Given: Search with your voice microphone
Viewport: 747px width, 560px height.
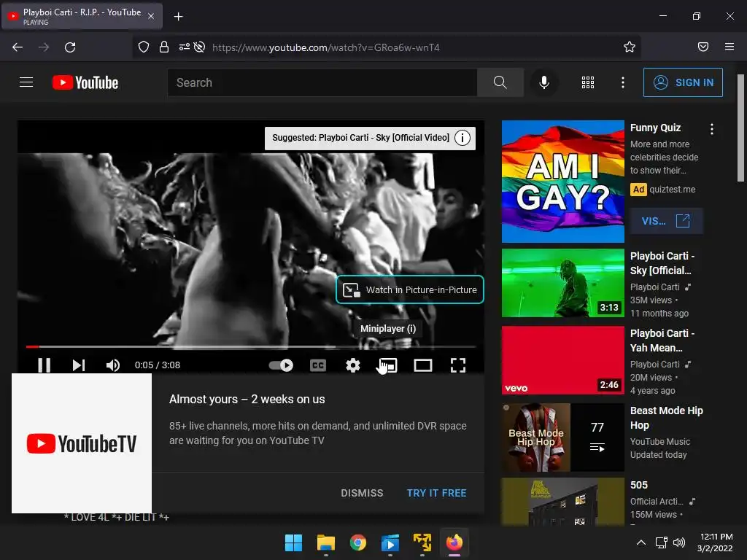Looking at the screenshot, I should 543,82.
